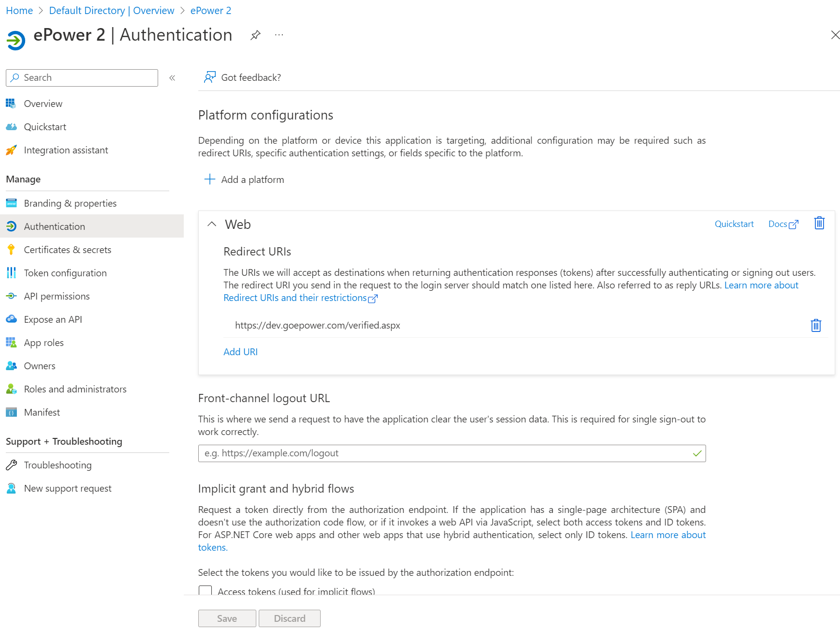Viewport: 840px width, 631px height.
Task: Click the Token configuration bars icon
Action: point(11,273)
